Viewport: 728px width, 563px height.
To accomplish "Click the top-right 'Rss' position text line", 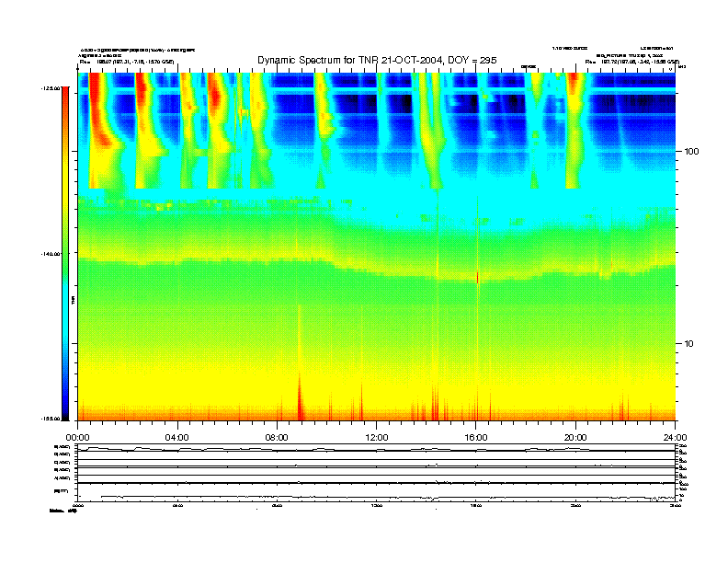I will coord(632,62).
